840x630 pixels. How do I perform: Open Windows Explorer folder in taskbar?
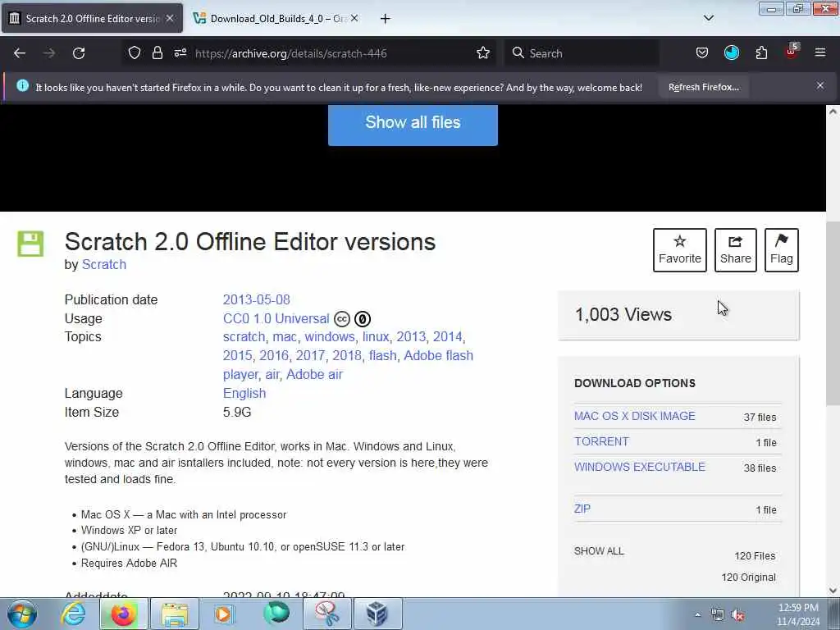click(175, 614)
